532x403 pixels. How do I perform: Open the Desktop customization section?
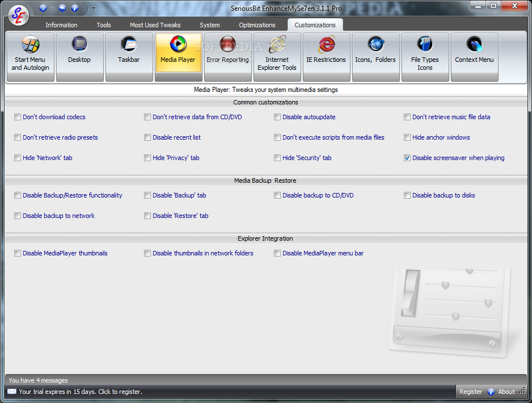click(x=79, y=57)
